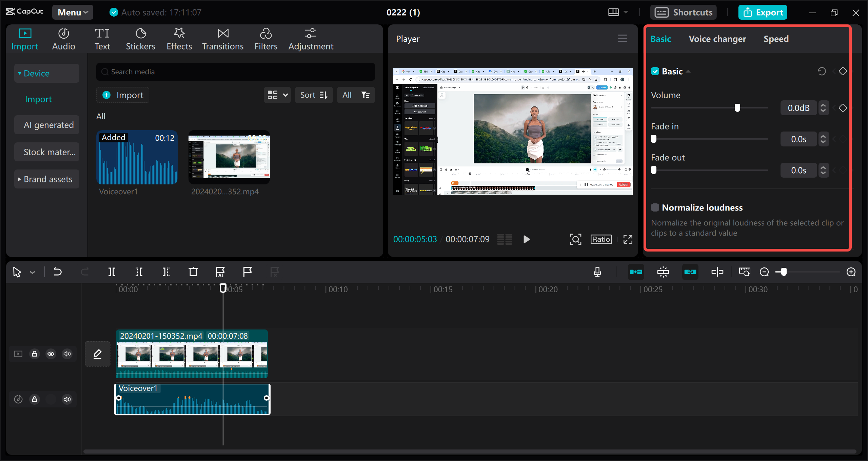The width and height of the screenshot is (868, 461).
Task: Select the Delete icon in the timeline toolbar
Action: [x=193, y=272]
